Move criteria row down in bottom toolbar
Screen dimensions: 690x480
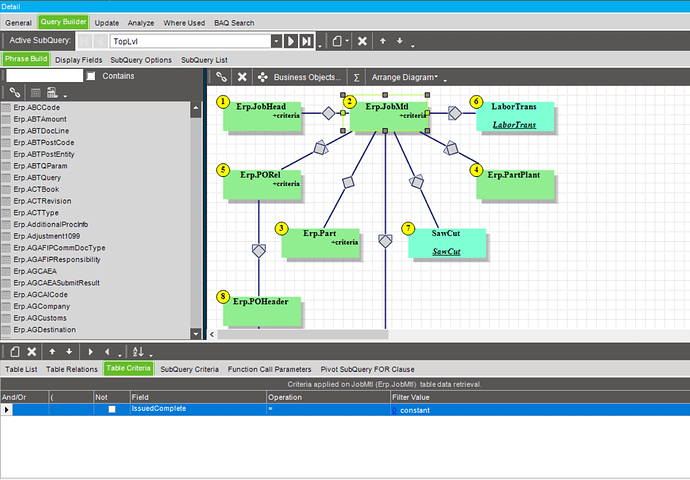[x=69, y=352]
